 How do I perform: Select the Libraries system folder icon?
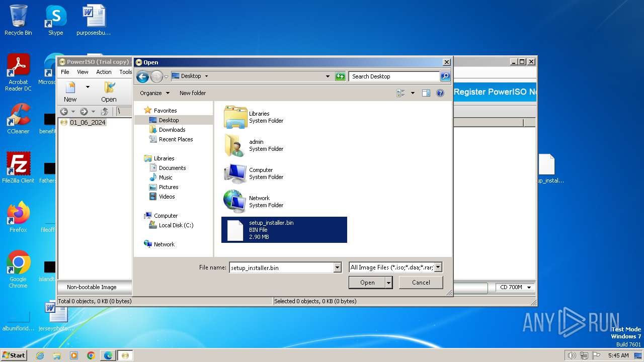[x=235, y=117]
